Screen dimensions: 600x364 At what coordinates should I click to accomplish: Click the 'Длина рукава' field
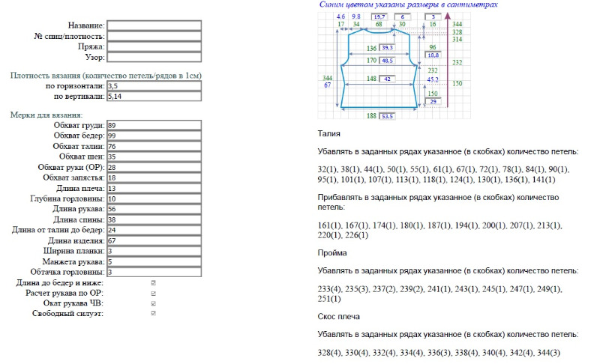[x=154, y=209]
